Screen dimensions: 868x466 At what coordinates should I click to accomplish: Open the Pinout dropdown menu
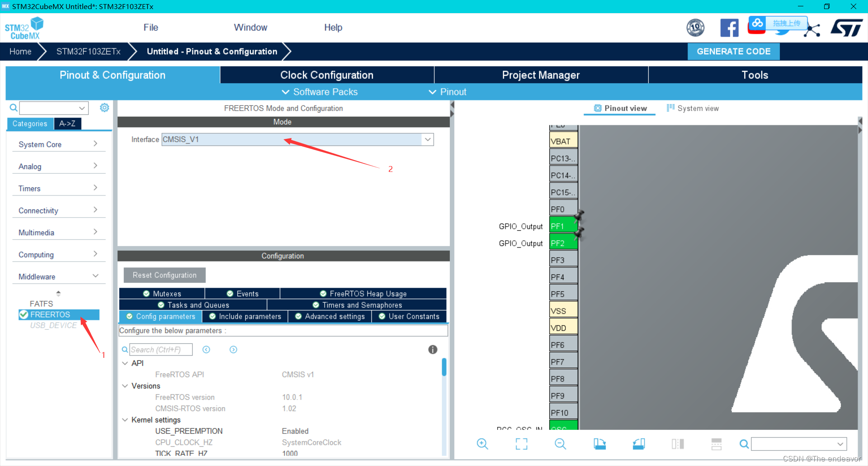(448, 92)
